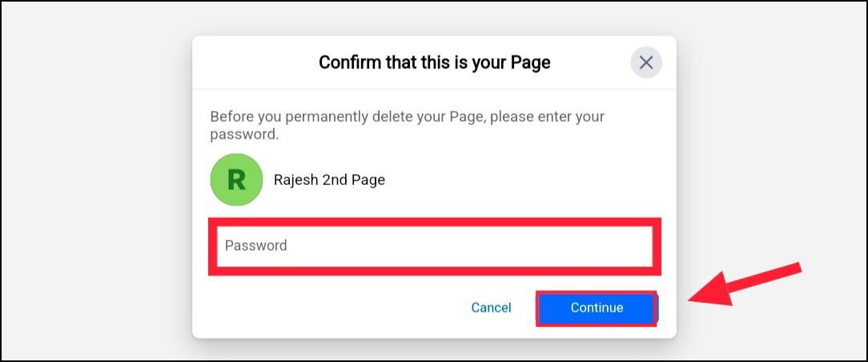Click the permanently delete description text
The width and height of the screenshot is (868, 362).
point(407,126)
